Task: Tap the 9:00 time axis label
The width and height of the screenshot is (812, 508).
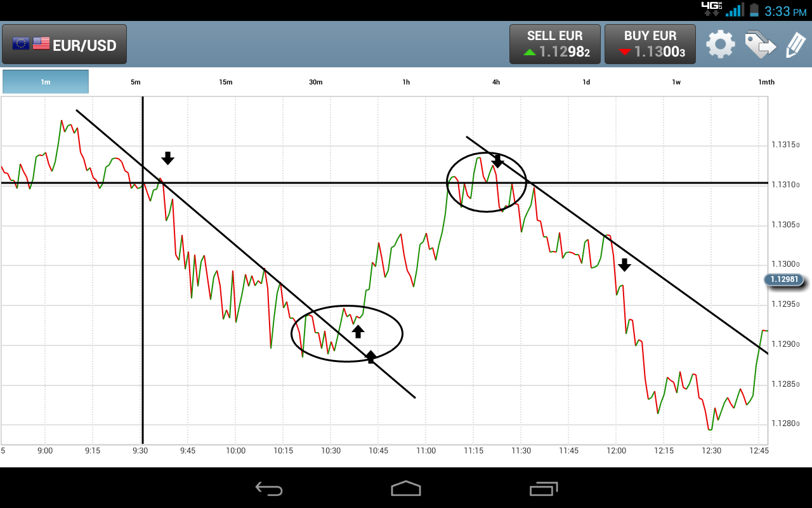Action: coord(45,451)
